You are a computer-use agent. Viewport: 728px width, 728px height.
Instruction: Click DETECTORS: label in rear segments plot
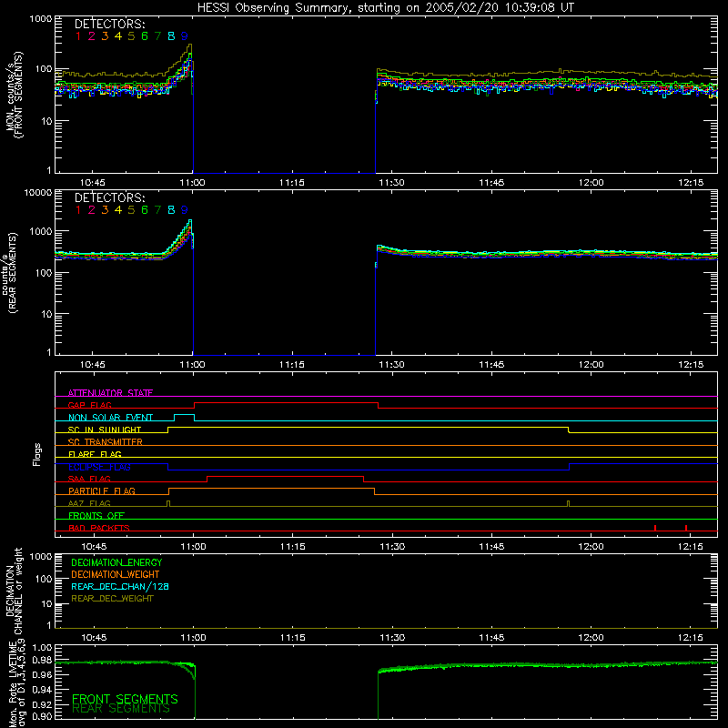pyautogui.click(x=109, y=198)
